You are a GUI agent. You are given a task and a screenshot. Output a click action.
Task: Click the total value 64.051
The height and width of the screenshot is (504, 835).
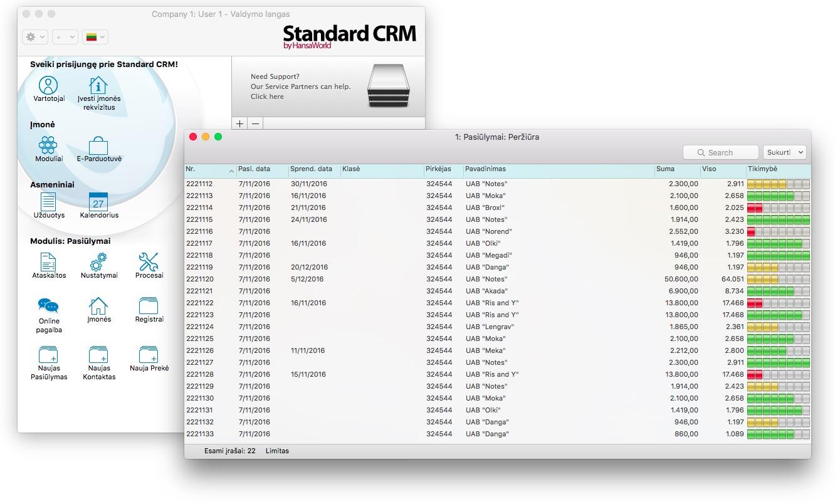(x=733, y=279)
